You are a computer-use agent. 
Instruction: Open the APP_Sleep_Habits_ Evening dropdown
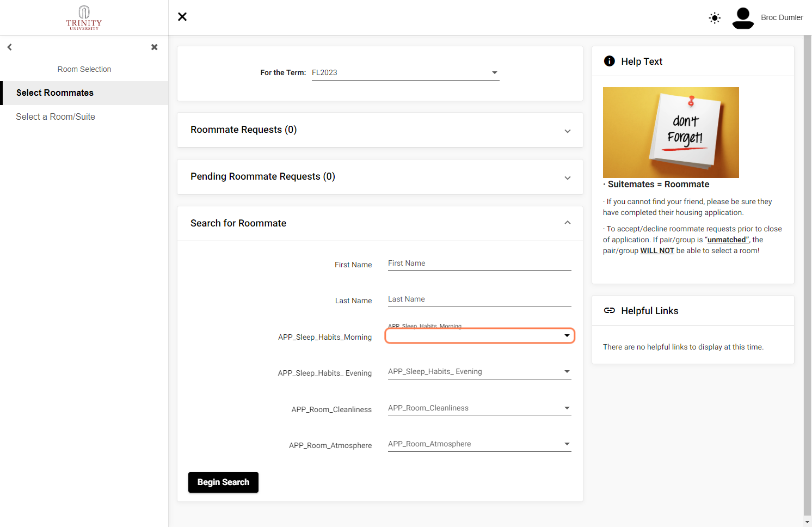point(479,372)
